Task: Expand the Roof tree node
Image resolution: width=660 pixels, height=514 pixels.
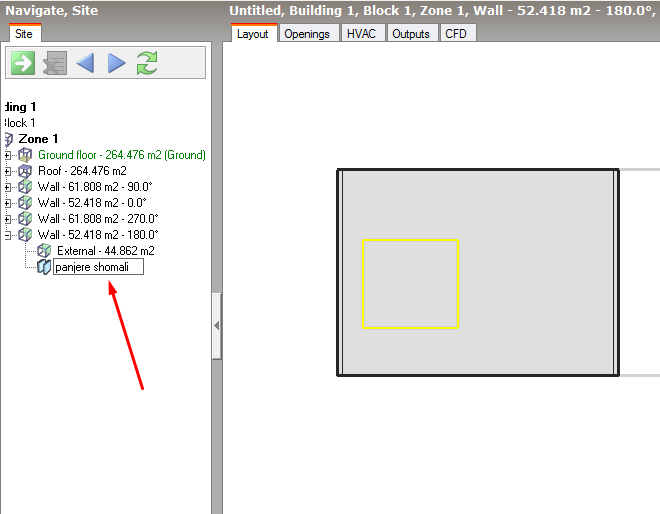Action: pyautogui.click(x=7, y=171)
